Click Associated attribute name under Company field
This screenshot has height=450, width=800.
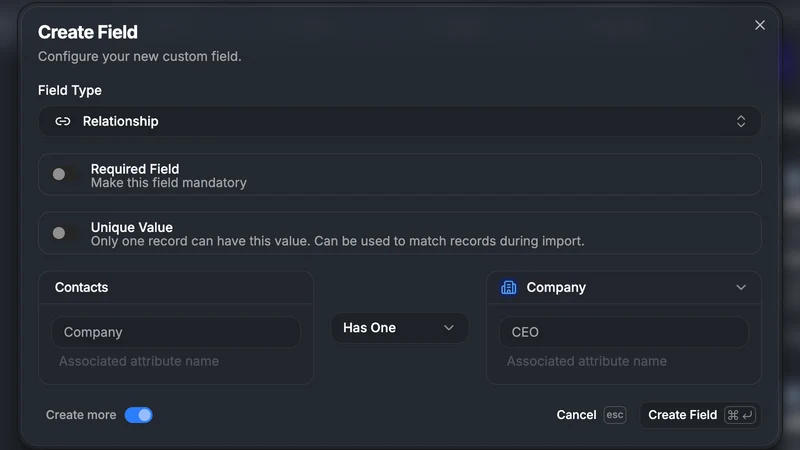click(x=139, y=361)
